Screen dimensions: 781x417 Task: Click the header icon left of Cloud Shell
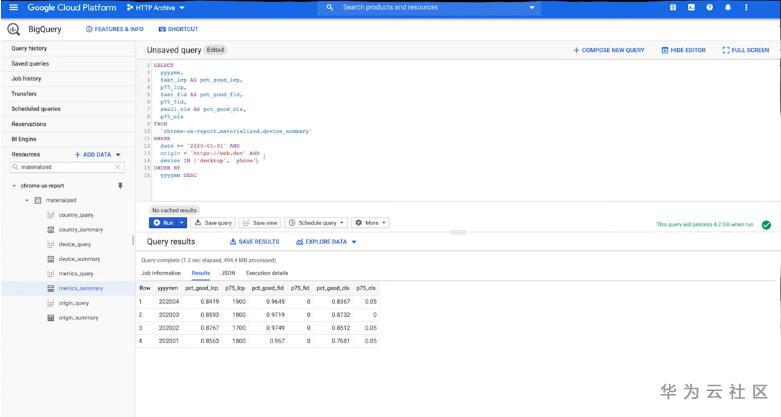coord(673,7)
